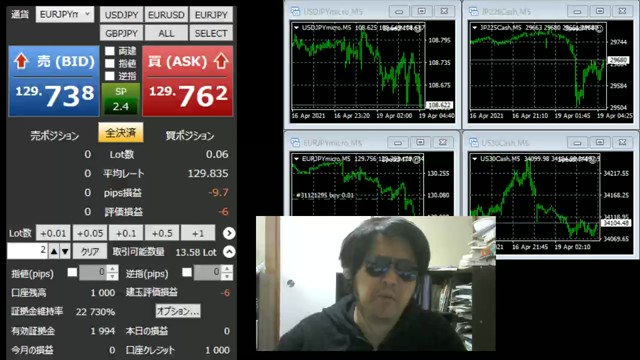
Task: Open the USDJPYmicro chart window icon
Action: (x=295, y=11)
